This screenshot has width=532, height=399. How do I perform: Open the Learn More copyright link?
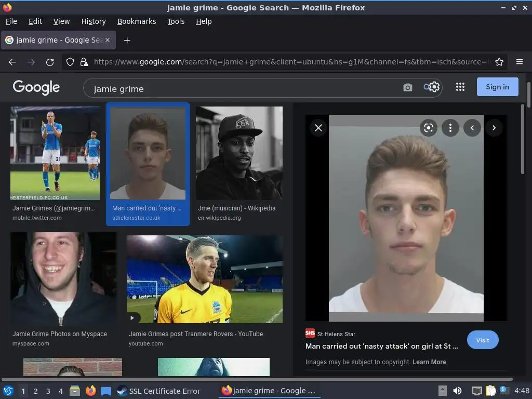[x=429, y=362]
